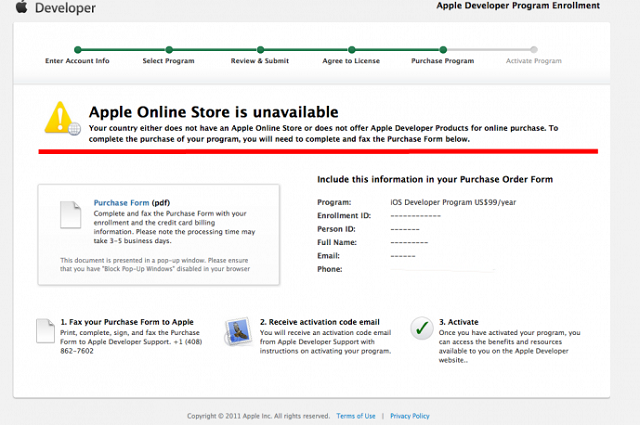Select the Enter Account Info step

click(x=77, y=61)
